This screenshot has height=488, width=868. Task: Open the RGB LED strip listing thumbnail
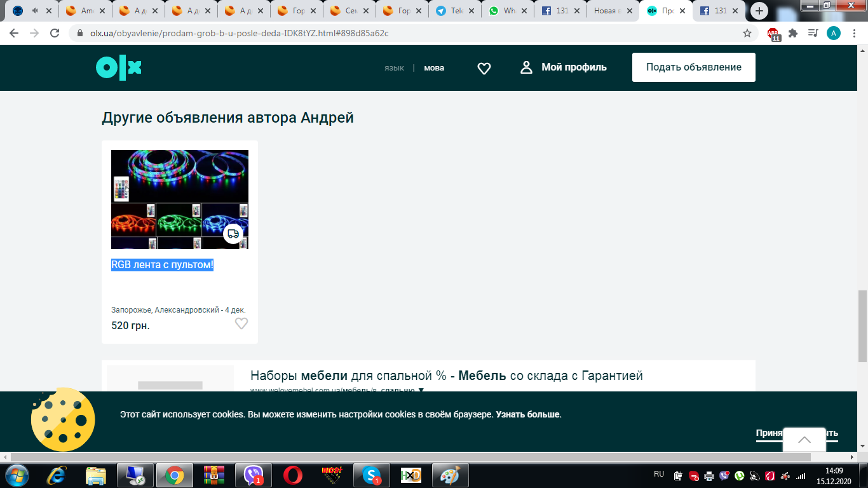(180, 200)
